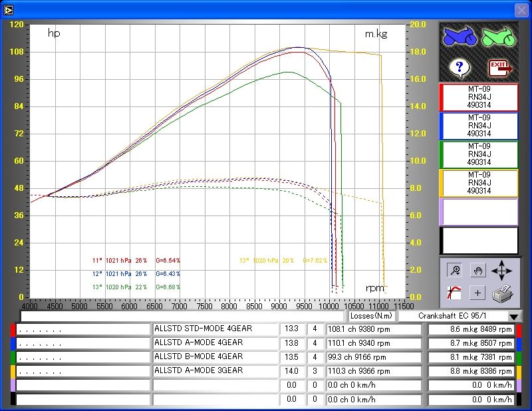
Task: Select the empty black-bordered run slot
Action: 479,240
